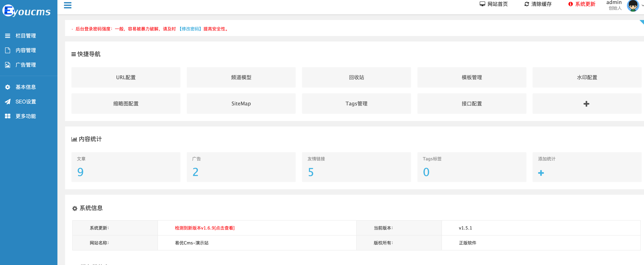Click the 基本信息 gear icon
The image size is (644, 265).
pyautogui.click(x=7, y=87)
